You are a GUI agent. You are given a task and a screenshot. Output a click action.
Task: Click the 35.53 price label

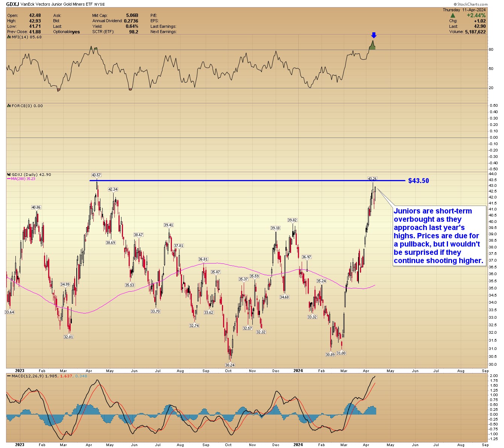coord(130,285)
